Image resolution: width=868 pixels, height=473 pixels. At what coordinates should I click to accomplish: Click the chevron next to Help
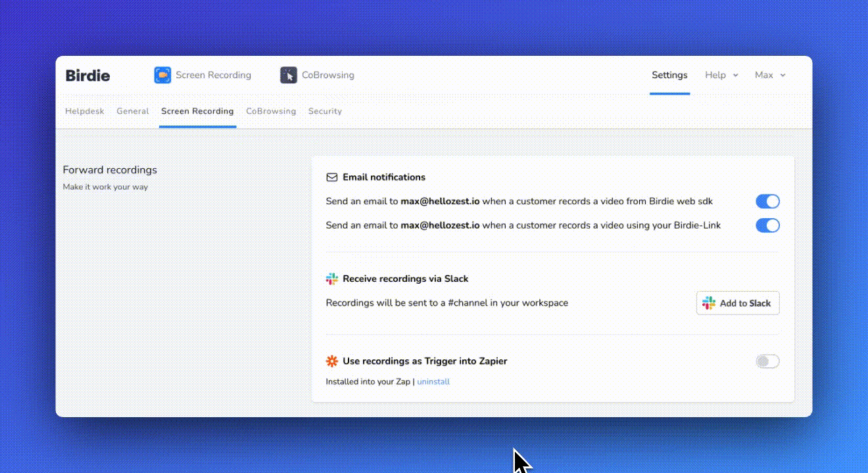pos(736,76)
